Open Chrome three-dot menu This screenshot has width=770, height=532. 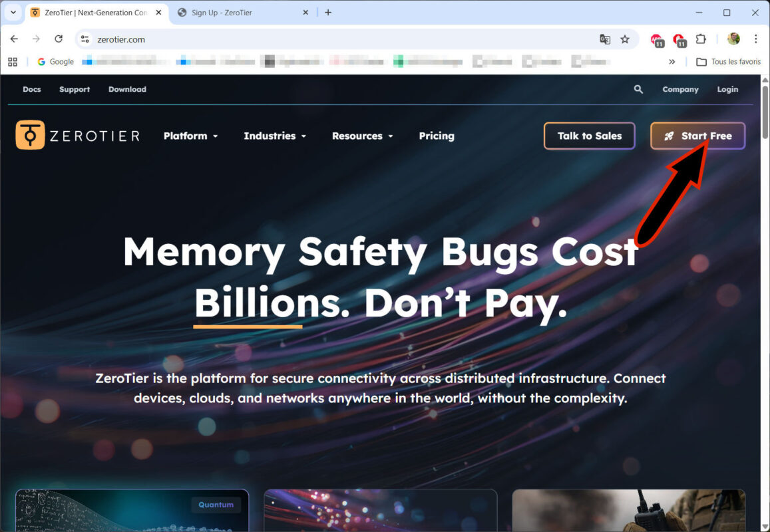point(756,39)
